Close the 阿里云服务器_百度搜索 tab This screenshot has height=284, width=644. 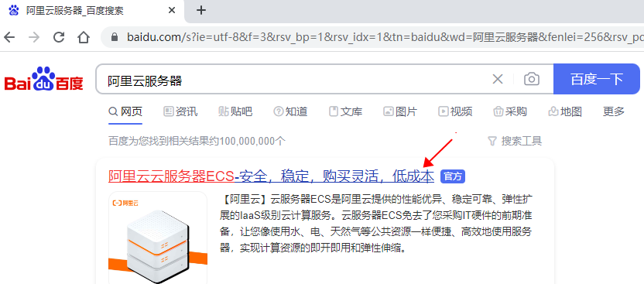coord(172,11)
